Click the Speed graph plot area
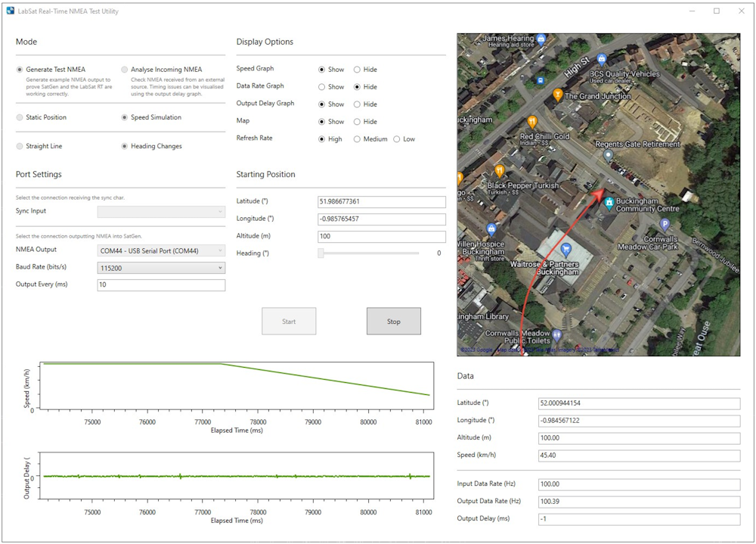 click(236, 386)
